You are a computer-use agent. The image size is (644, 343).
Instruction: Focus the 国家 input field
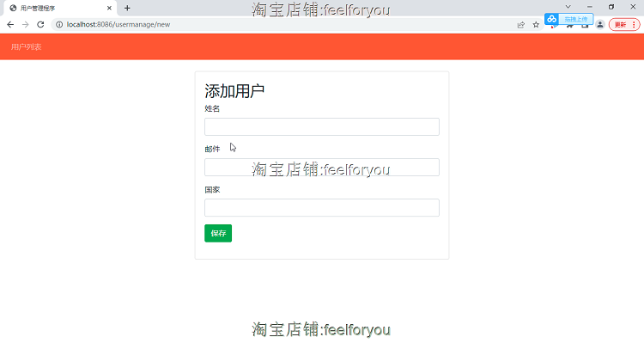point(322,208)
